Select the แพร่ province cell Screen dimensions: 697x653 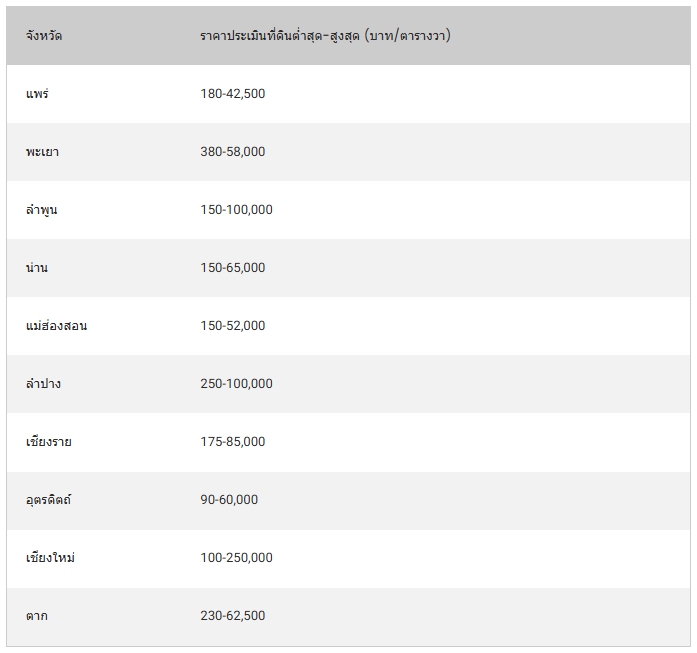pos(38,94)
